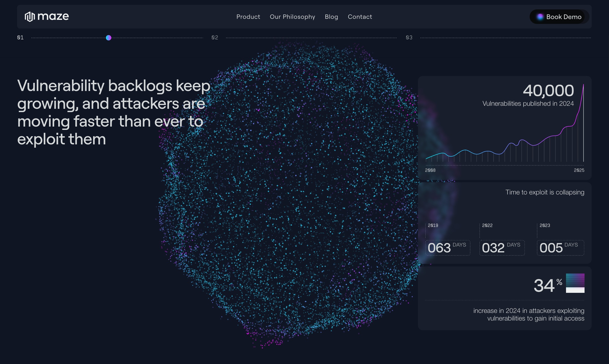The height and width of the screenshot is (364, 609).
Task: Select Contact in the navigation
Action: [360, 17]
